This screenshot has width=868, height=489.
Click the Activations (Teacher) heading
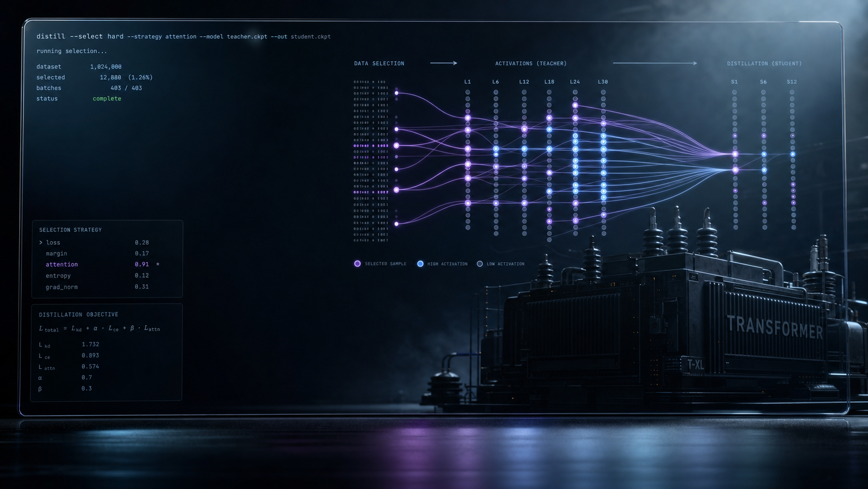click(x=531, y=63)
